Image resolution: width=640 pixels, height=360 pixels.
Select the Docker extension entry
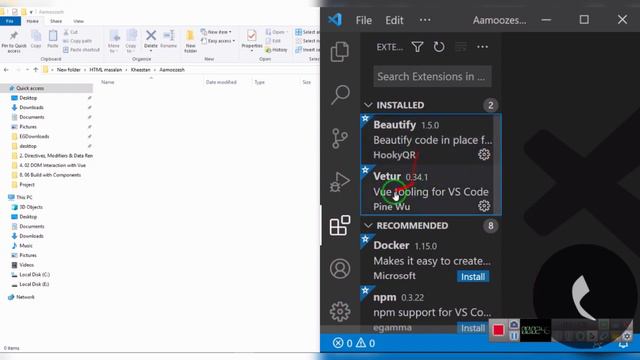pos(431,260)
